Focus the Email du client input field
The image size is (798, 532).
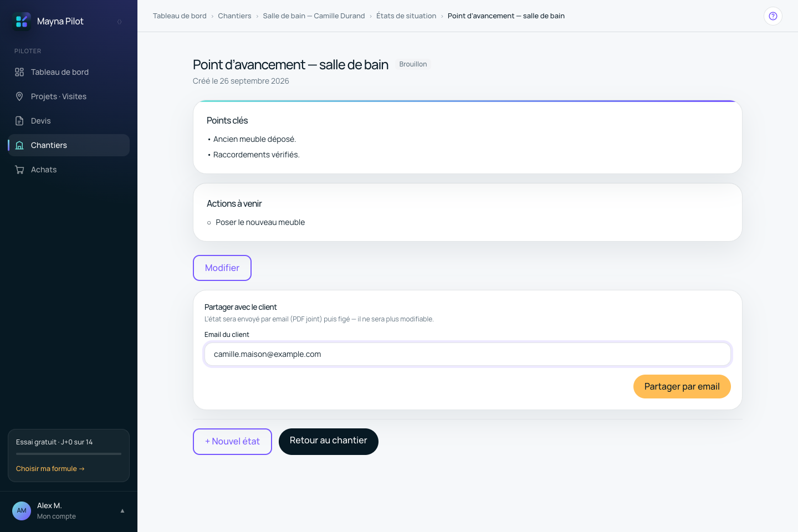[468, 354]
